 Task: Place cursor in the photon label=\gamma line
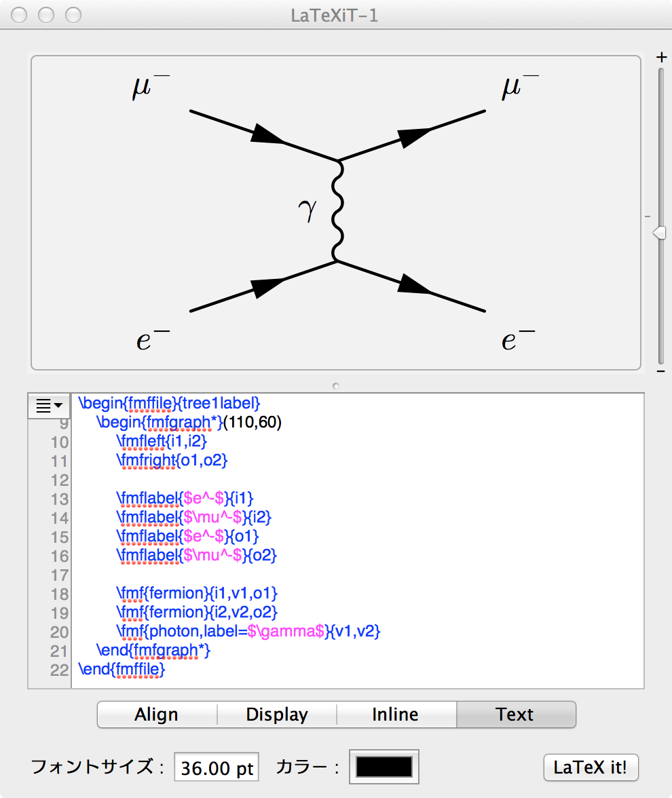248,632
